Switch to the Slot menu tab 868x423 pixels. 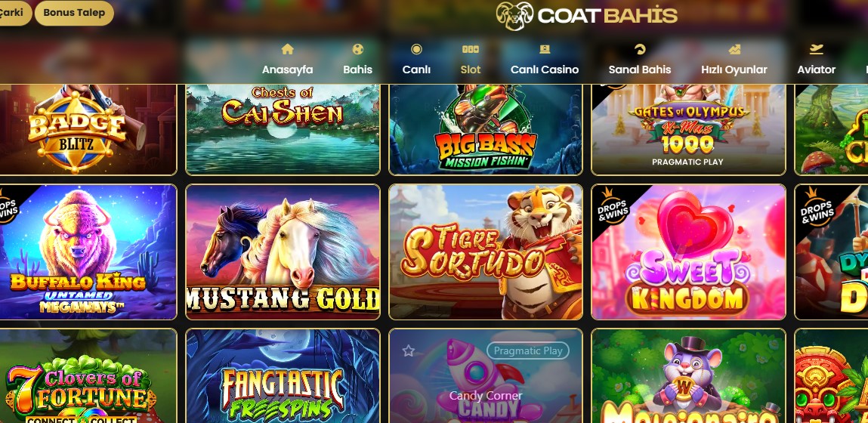471,69
